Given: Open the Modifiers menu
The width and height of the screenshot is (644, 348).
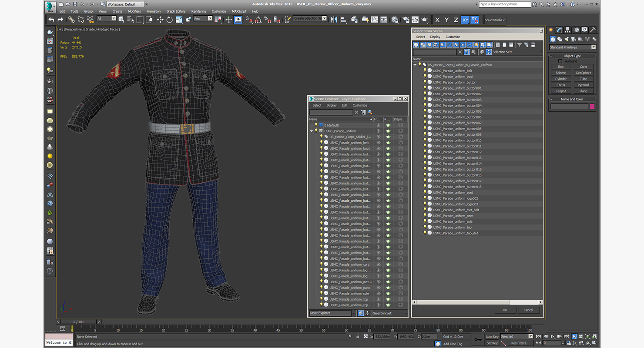Looking at the screenshot, I should point(134,11).
